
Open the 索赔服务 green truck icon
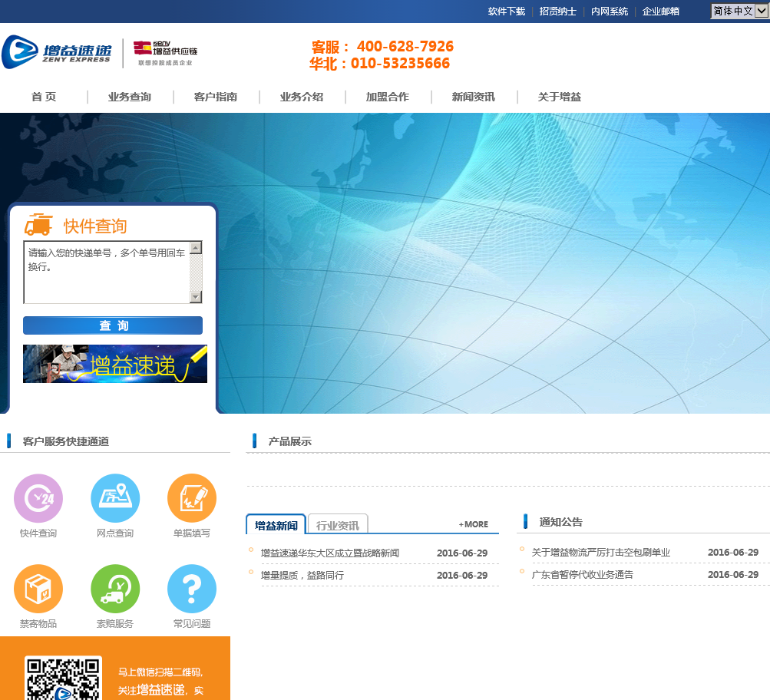pyautogui.click(x=115, y=589)
